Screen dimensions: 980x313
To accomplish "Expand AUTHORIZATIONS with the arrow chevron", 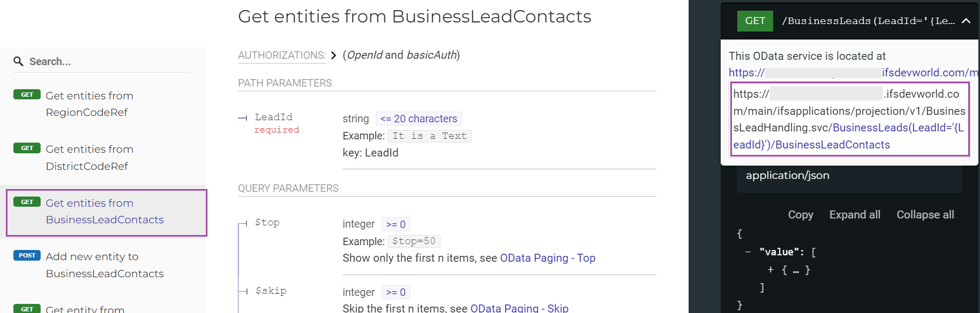I will coord(334,56).
